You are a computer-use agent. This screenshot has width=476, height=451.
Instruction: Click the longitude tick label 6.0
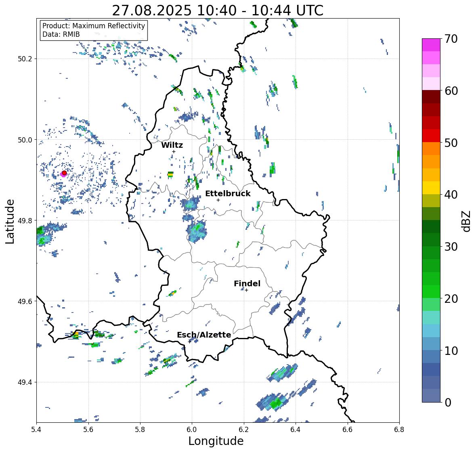pos(192,429)
